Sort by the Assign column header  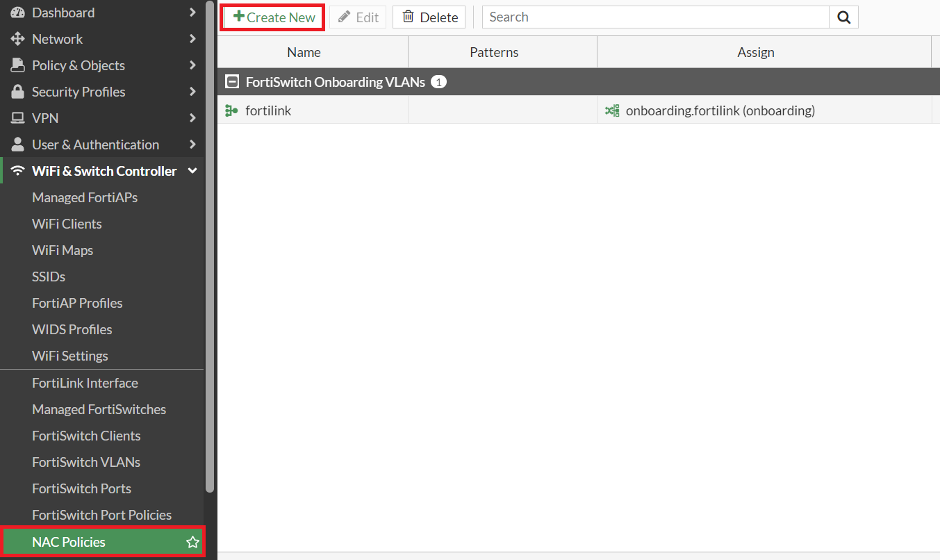tap(764, 52)
